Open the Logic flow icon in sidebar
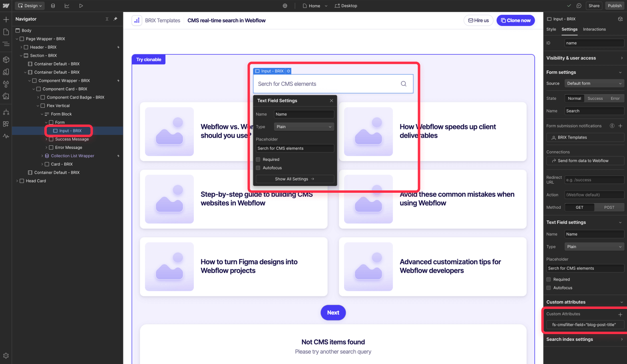627x364 pixels. tap(6, 112)
